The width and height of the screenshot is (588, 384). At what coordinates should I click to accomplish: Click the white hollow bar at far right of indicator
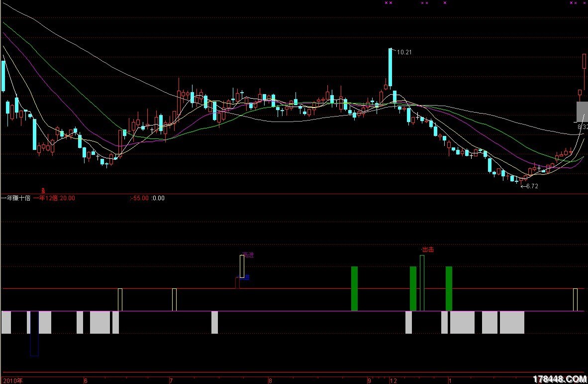tap(575, 299)
